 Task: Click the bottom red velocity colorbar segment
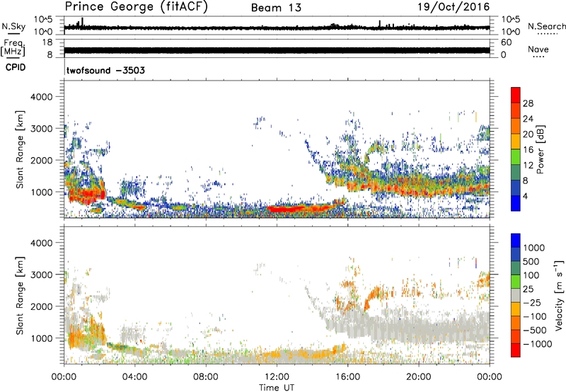tap(516, 350)
